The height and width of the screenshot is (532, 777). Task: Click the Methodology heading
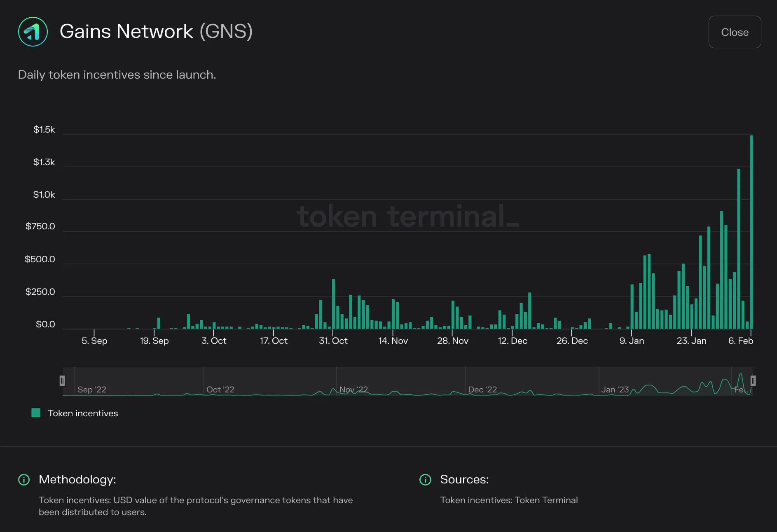(x=77, y=479)
